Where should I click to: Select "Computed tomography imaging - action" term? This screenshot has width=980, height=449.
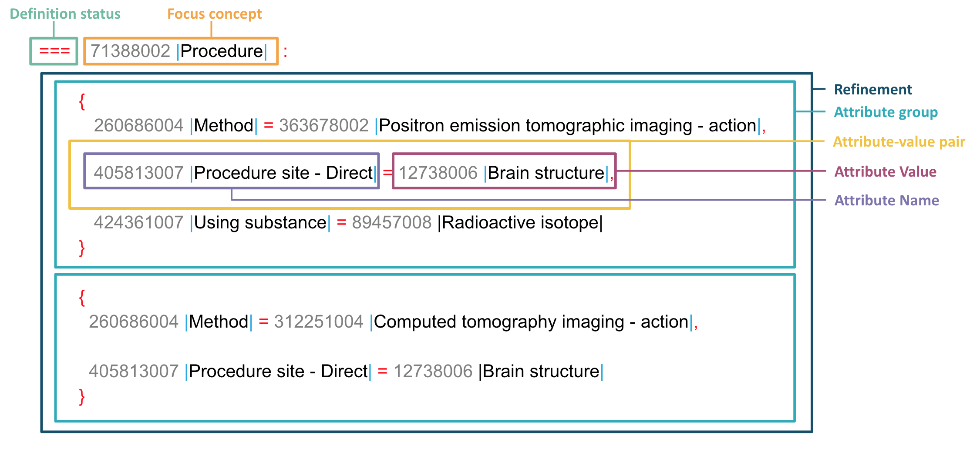pyautogui.click(x=531, y=322)
